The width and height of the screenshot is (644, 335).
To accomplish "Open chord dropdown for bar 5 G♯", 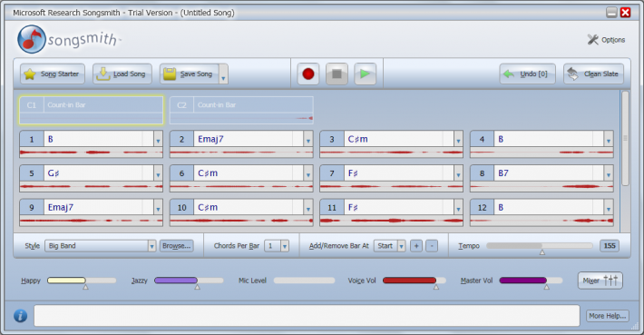I will (x=158, y=173).
